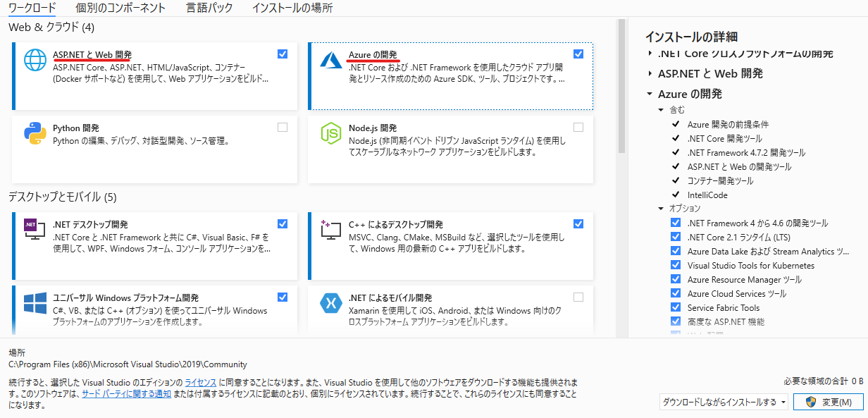Image resolution: width=868 pixels, height=418 pixels.
Task: Uncheck .NET Framework 4 から 4.6 の開発ツール option
Action: click(676, 223)
